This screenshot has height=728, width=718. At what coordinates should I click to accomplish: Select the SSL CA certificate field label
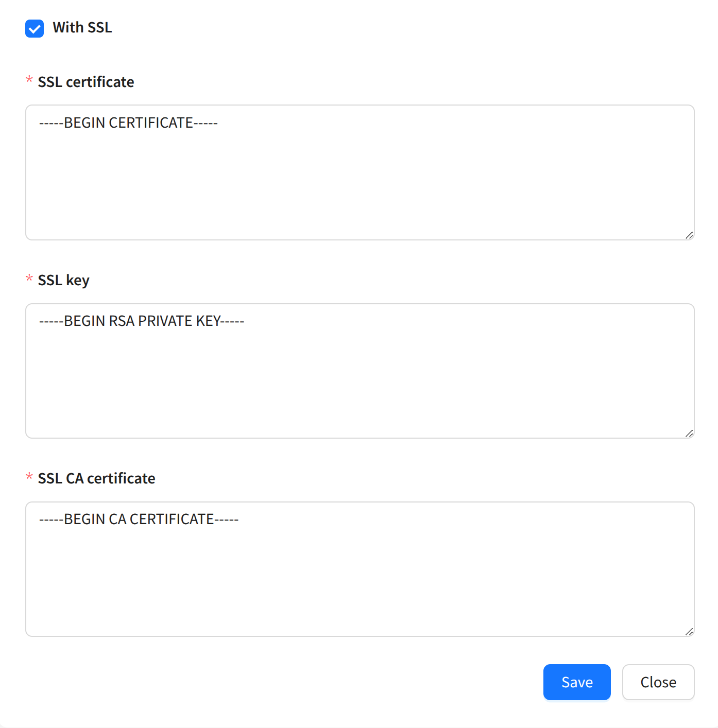click(x=96, y=478)
